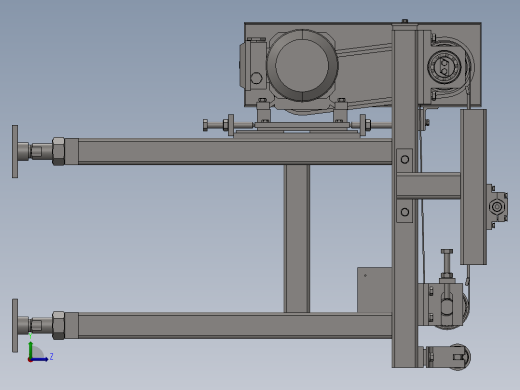Select the hex nut on the lower beam end
520x390 pixels.
pyautogui.click(x=58, y=326)
